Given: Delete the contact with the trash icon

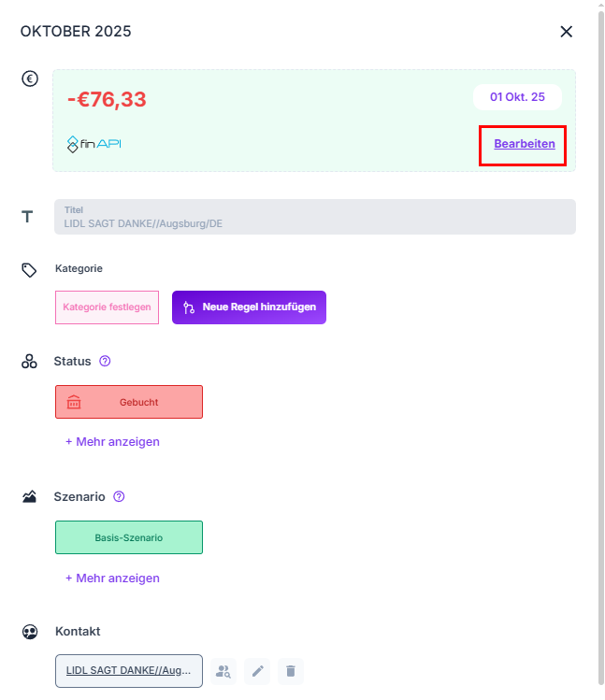Looking at the screenshot, I should tap(291, 671).
